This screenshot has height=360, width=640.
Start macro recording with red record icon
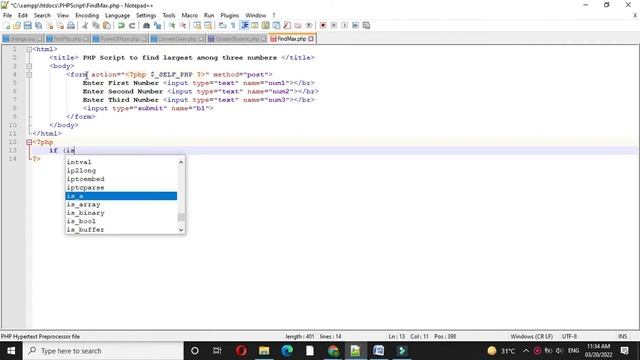coord(323,25)
